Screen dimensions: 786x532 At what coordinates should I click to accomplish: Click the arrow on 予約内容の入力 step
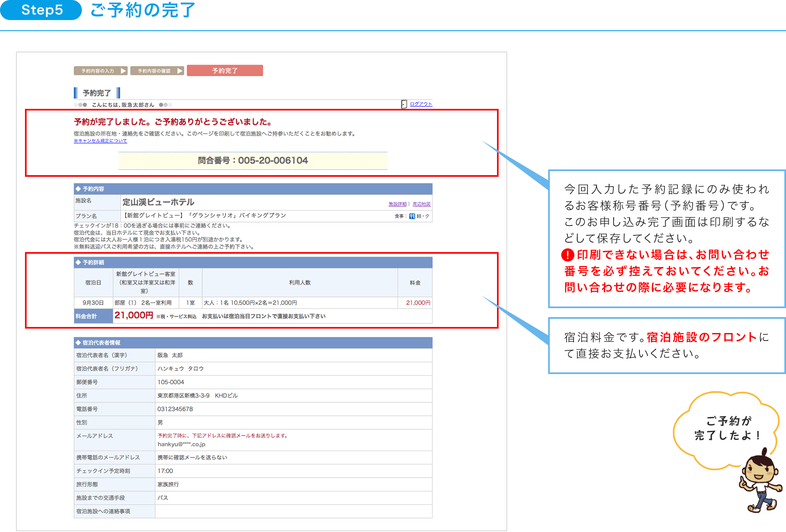(x=123, y=71)
